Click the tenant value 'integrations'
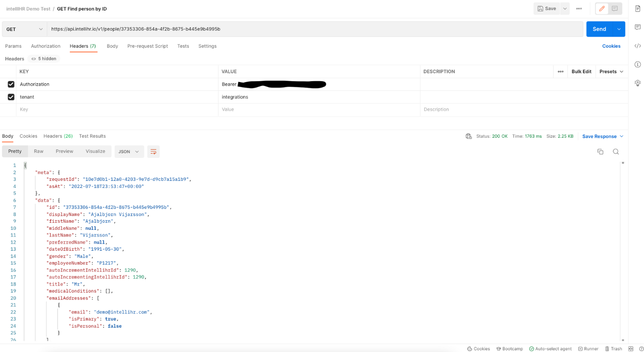 click(235, 97)
